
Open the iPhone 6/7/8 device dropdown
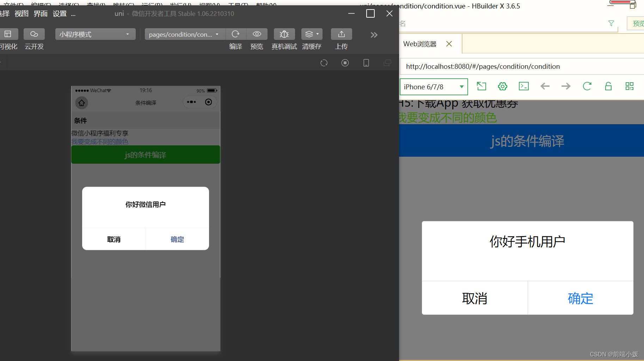click(x=434, y=87)
